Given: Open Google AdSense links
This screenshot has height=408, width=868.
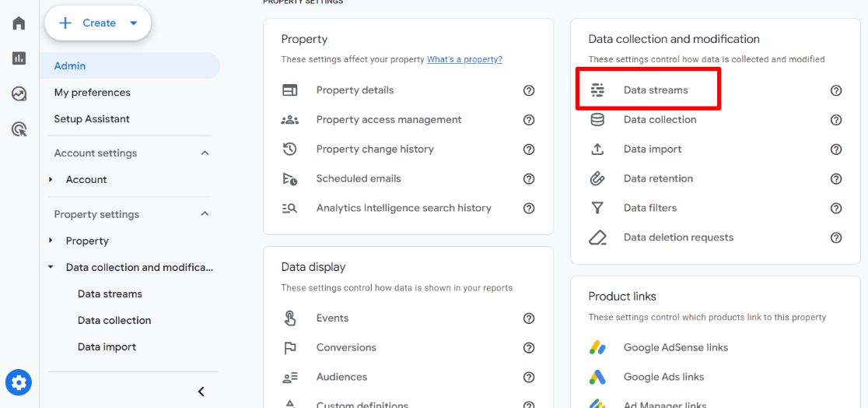Looking at the screenshot, I should coord(675,347).
